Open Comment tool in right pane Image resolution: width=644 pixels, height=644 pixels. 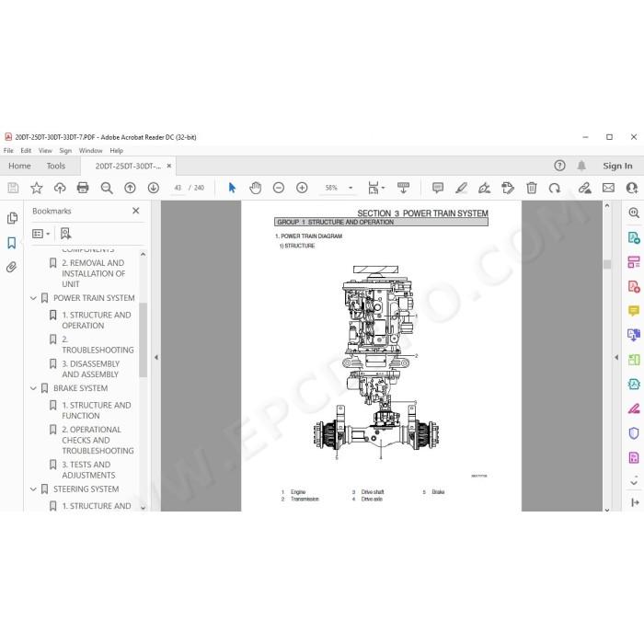click(x=634, y=311)
